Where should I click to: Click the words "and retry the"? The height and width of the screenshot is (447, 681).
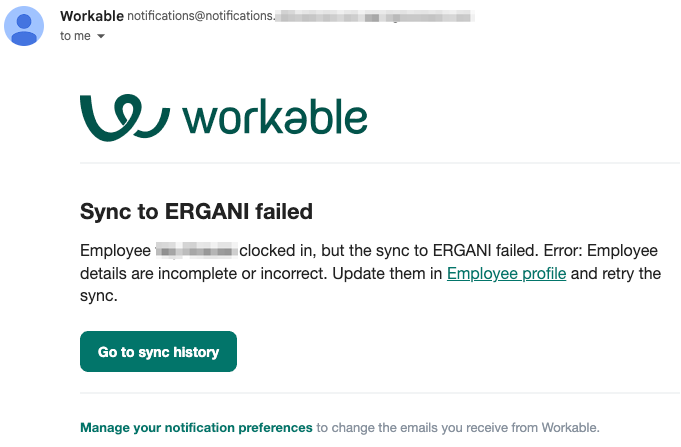coord(616,274)
